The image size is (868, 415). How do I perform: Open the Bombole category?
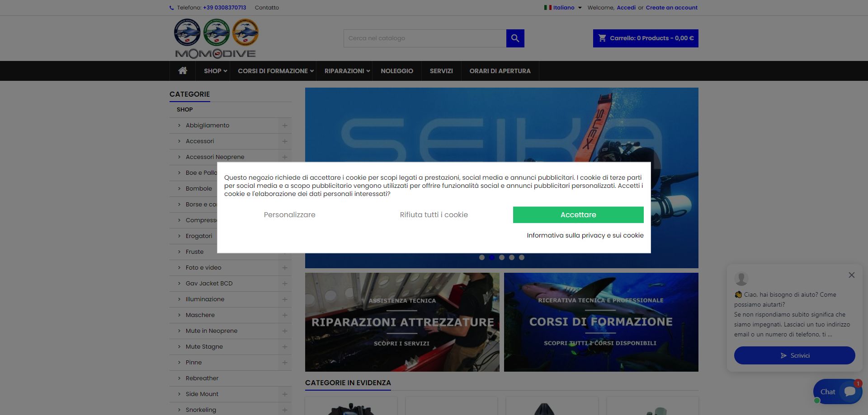[x=199, y=189]
